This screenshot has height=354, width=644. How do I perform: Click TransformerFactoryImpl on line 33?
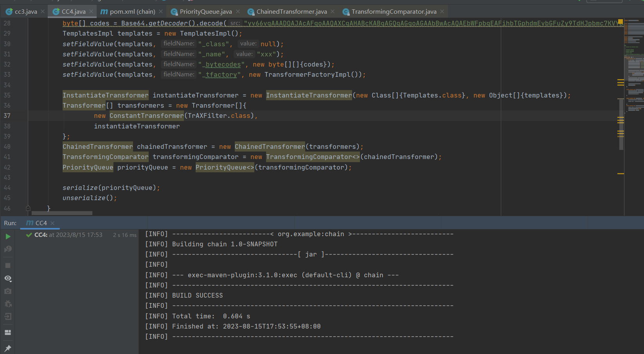[x=307, y=74]
